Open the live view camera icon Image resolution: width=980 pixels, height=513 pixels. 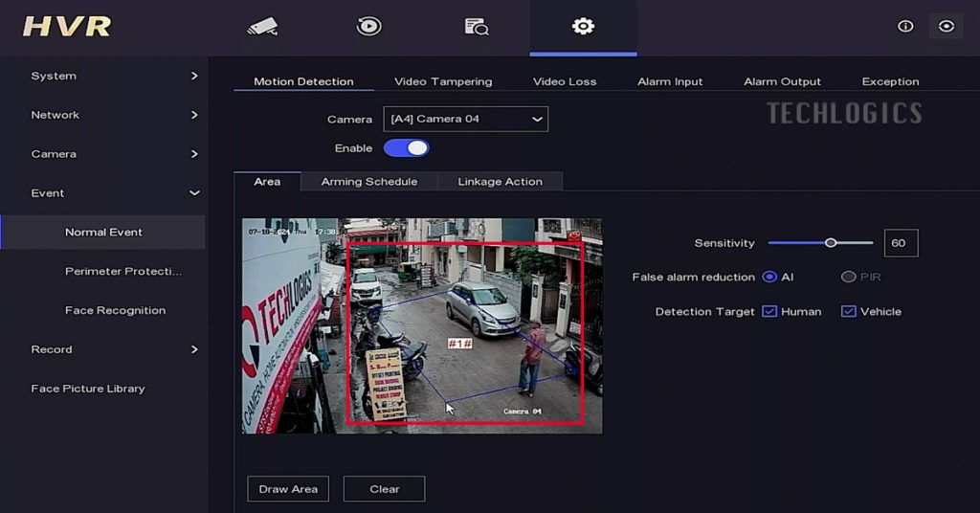(x=262, y=27)
